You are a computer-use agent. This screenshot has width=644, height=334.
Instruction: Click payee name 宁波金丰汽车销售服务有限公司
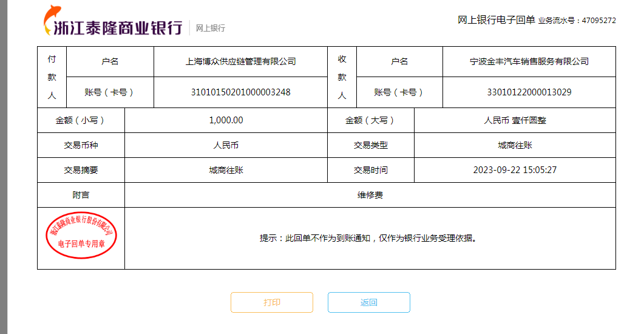(x=529, y=61)
